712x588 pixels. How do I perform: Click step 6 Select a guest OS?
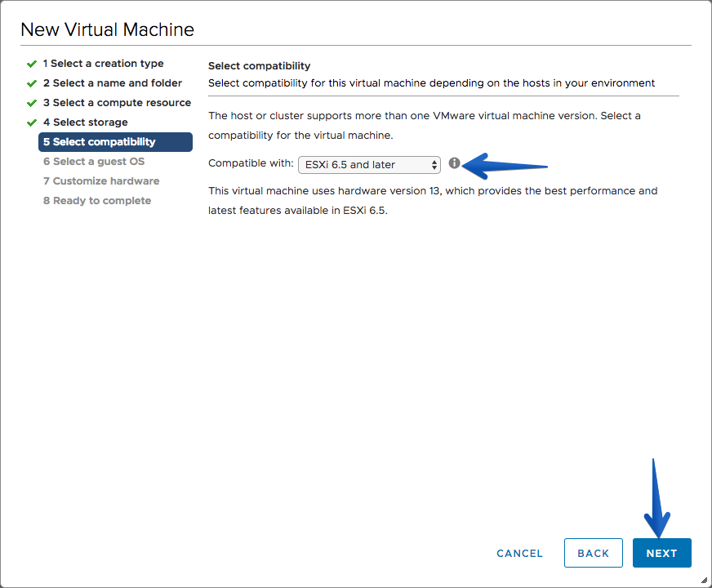coord(94,161)
